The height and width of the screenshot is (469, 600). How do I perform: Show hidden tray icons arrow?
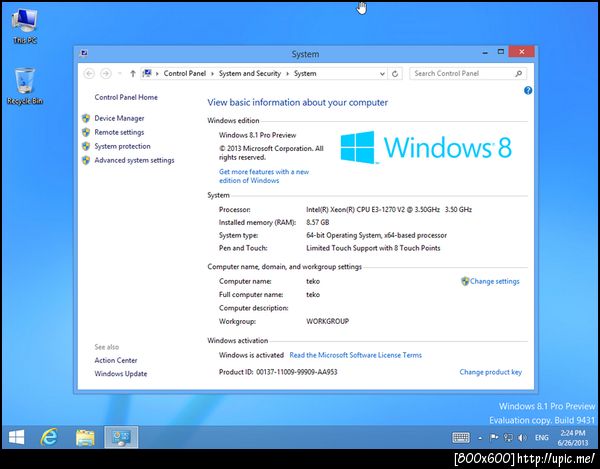480,438
